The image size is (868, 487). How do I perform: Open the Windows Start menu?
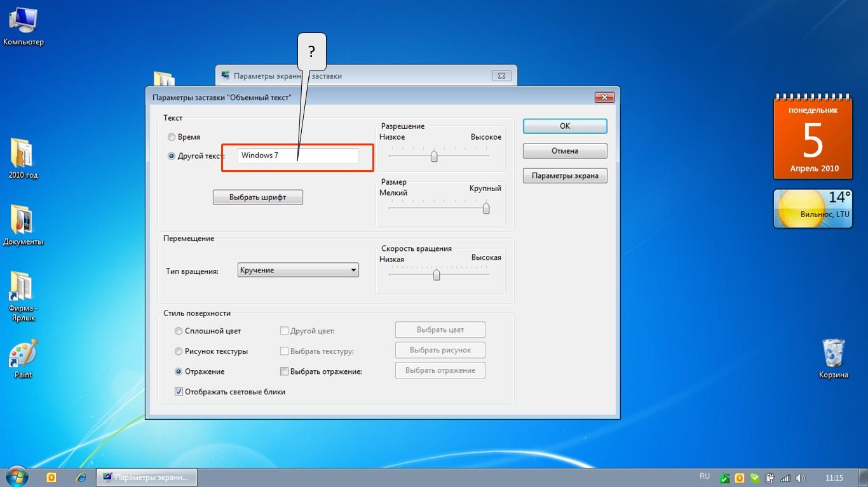point(17,477)
